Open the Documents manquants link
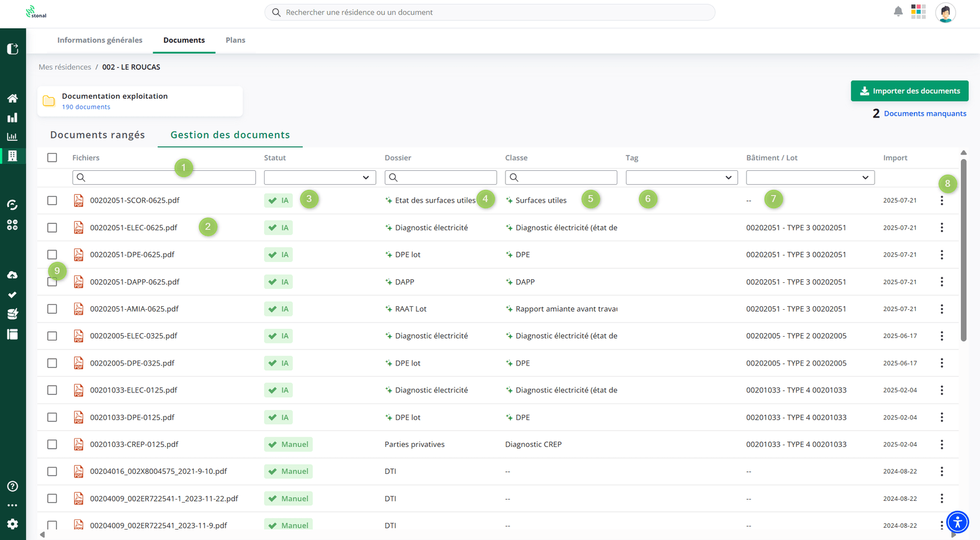Viewport: 980px width, 540px height. tap(925, 113)
